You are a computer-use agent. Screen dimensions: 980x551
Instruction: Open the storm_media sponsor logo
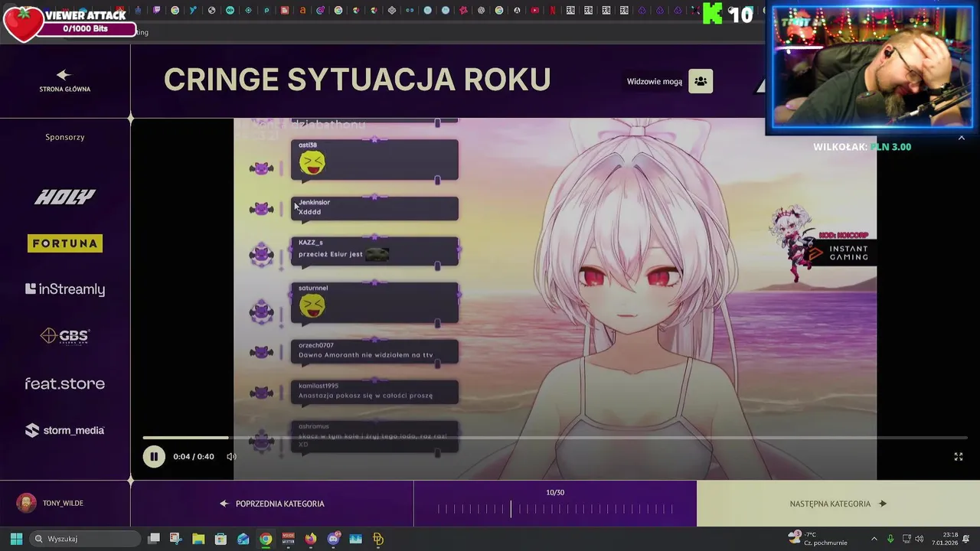65,430
